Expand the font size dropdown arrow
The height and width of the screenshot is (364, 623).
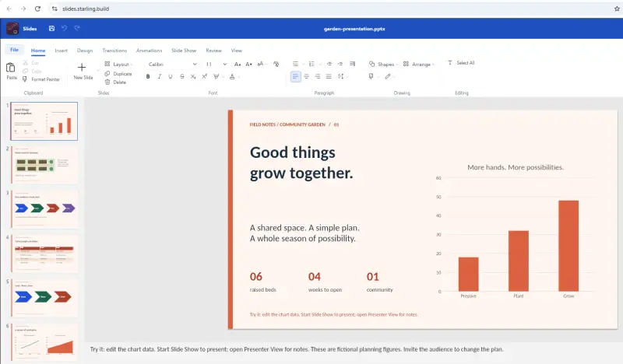pos(224,64)
